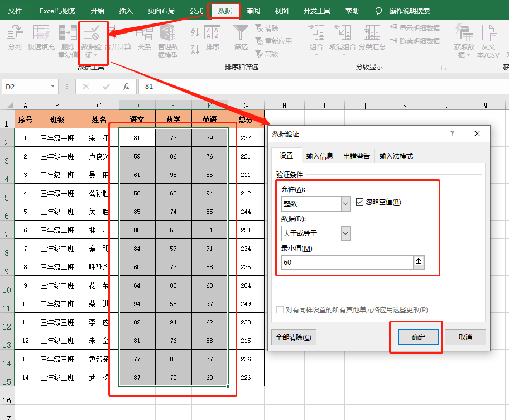This screenshot has width=509, height=420.
Task: Click the 最小值 input field containing 60
Action: point(347,262)
